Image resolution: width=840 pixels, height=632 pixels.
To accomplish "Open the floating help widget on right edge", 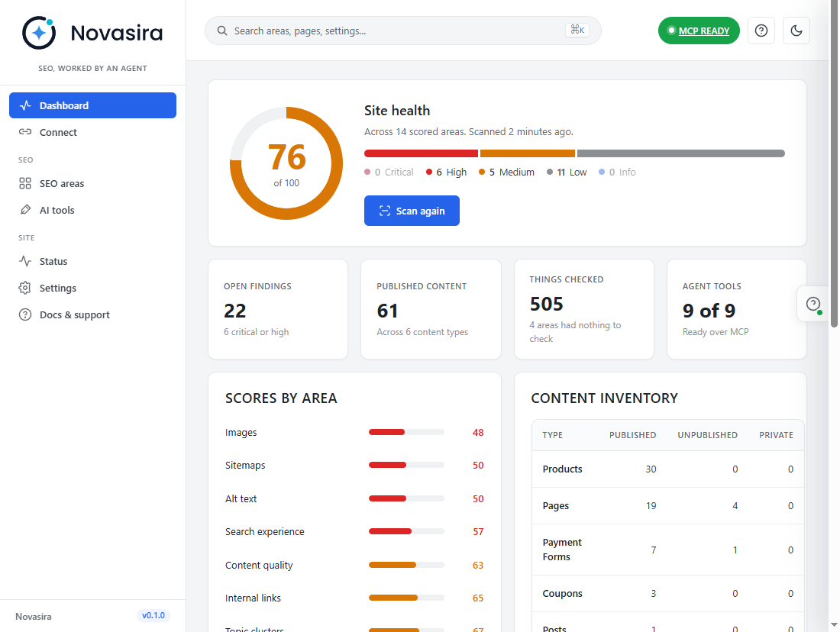I will pyautogui.click(x=813, y=304).
